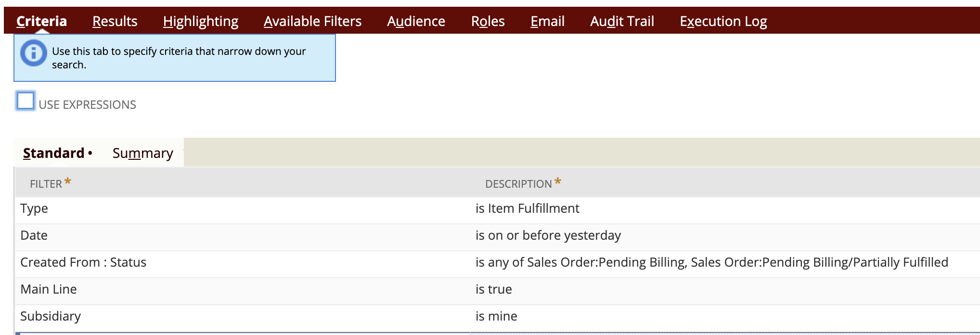
Task: Open the Roles tab
Action: [488, 21]
